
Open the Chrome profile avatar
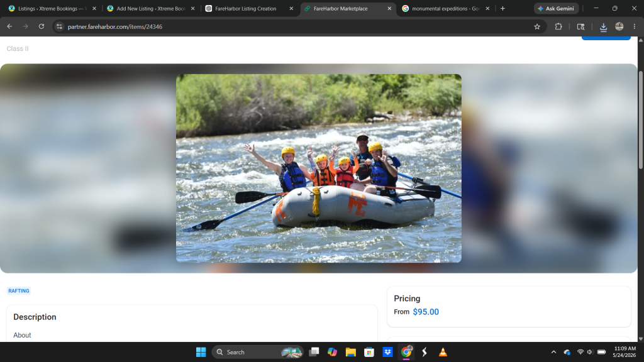point(619,26)
